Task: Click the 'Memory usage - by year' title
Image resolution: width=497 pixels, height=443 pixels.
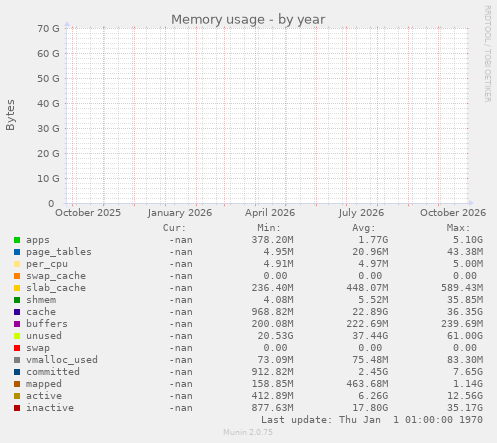Action: click(248, 20)
